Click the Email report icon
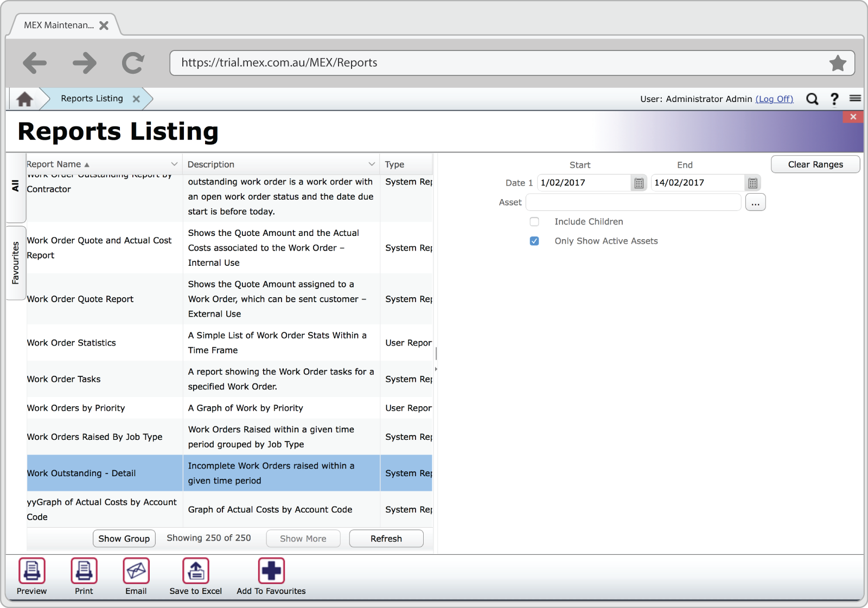Viewport: 868px width, 608px height. [136, 571]
